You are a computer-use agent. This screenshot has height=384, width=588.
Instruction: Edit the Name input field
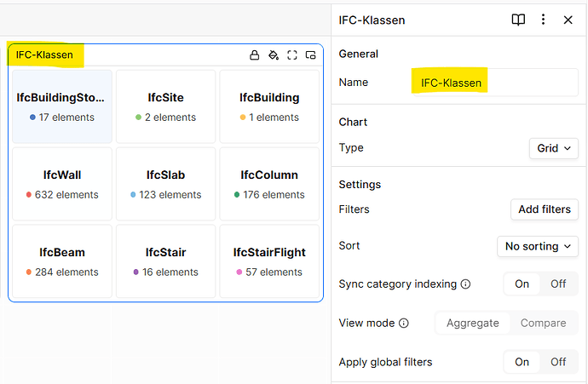coord(495,83)
